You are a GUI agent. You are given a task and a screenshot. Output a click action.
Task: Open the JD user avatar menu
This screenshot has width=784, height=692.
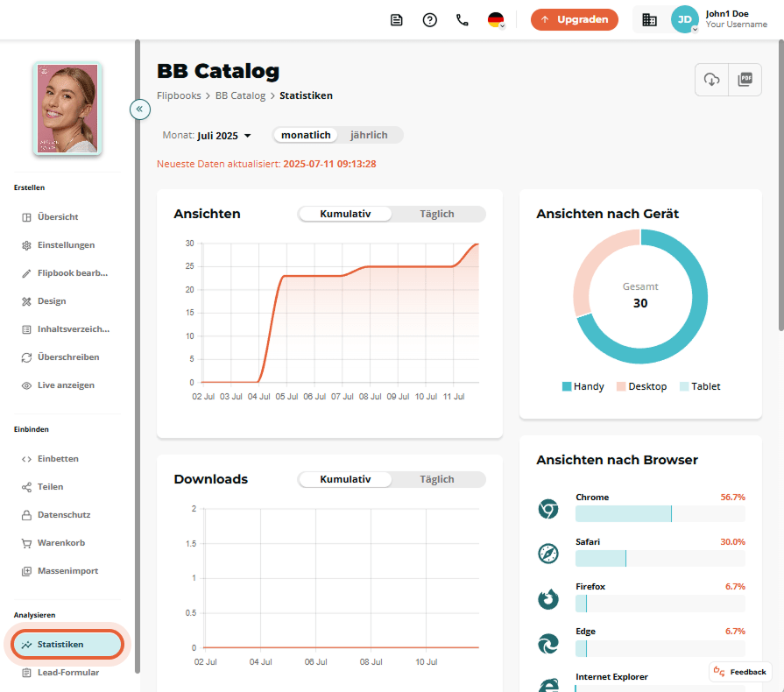[x=684, y=19]
